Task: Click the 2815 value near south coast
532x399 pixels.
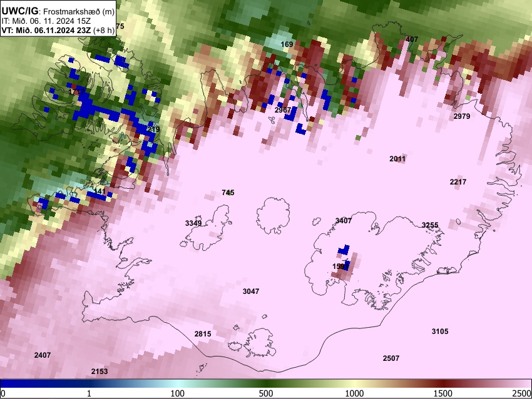Action: click(203, 334)
